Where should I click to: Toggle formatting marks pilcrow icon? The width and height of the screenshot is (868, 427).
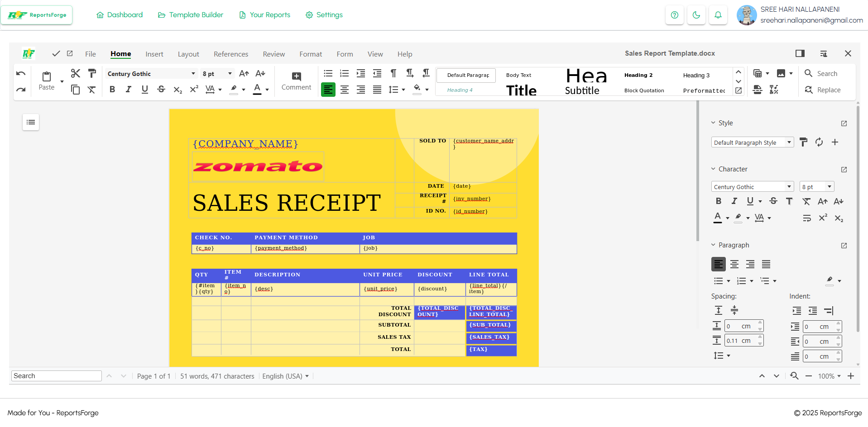coord(393,73)
